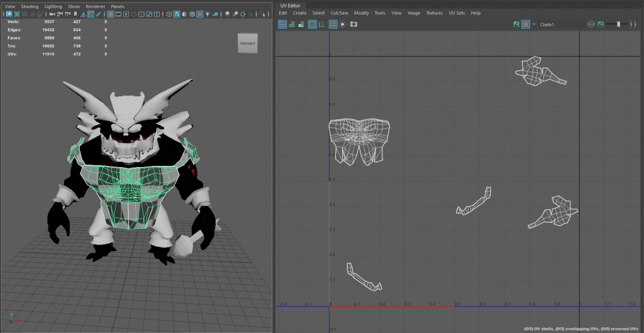Viewport: 644px width, 333px height.
Task: Click the Select Camera 'A' icon in viewport toolbar
Action: click(10, 14)
